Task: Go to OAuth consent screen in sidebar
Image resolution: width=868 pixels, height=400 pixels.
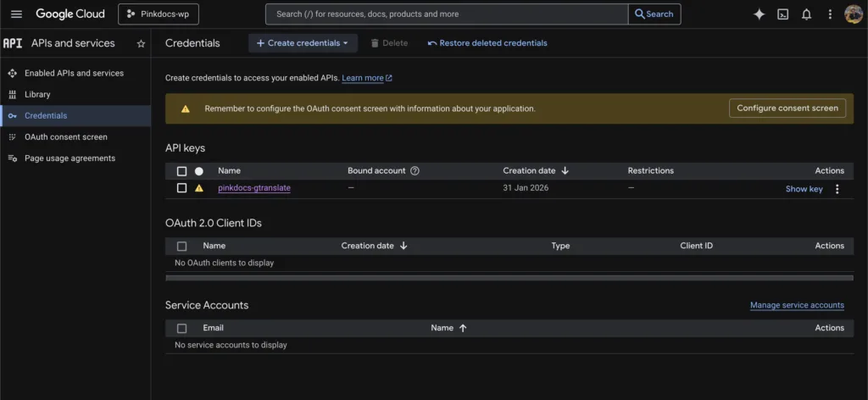Action: pos(65,136)
